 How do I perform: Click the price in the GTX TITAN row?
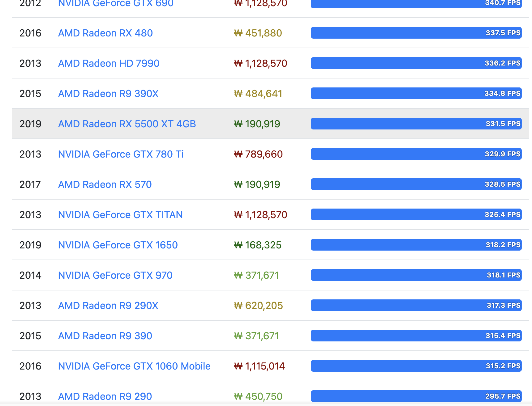click(x=260, y=215)
